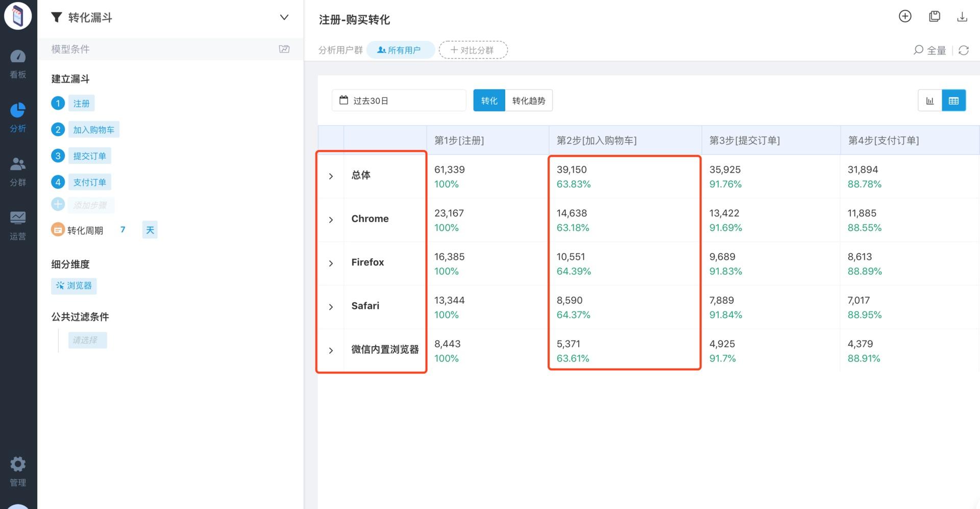
Task: Expand the 微信内置浏览器 row
Action: (x=331, y=350)
